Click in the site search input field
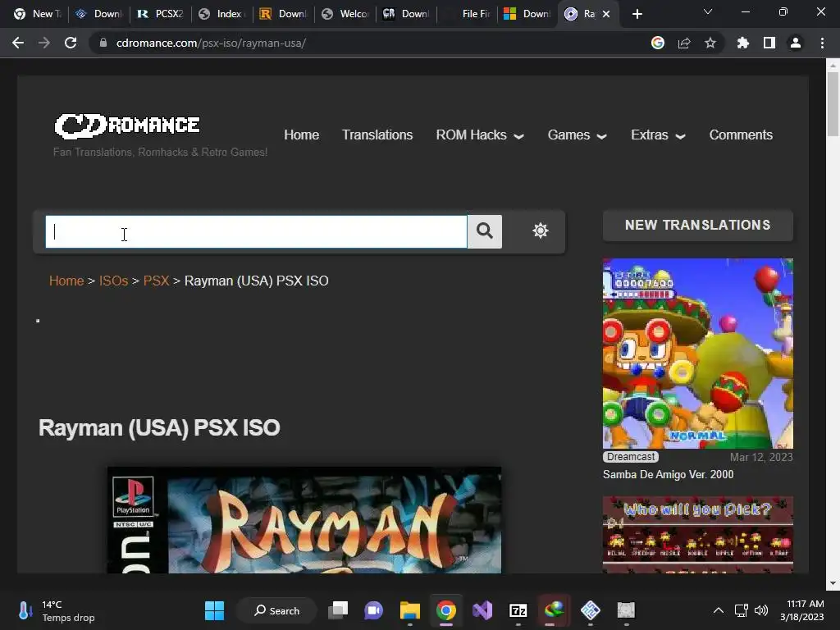The height and width of the screenshot is (630, 840). point(256,231)
